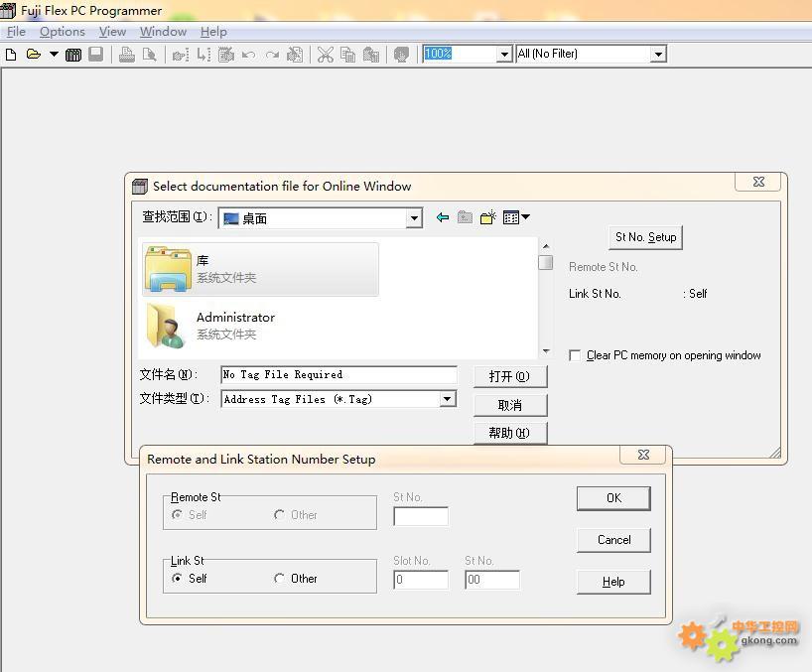This screenshot has height=672, width=812.
Task: Click the back arrow icon in file dialog
Action: 443,217
